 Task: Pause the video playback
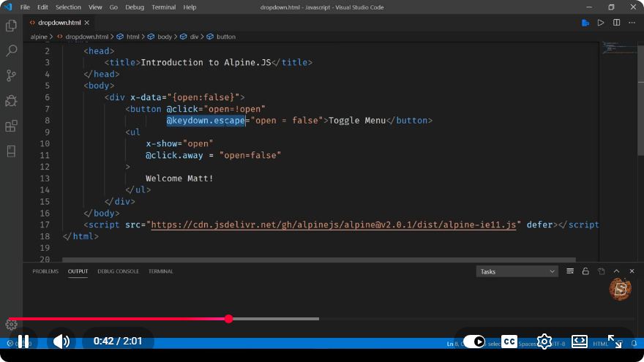pos(23,342)
